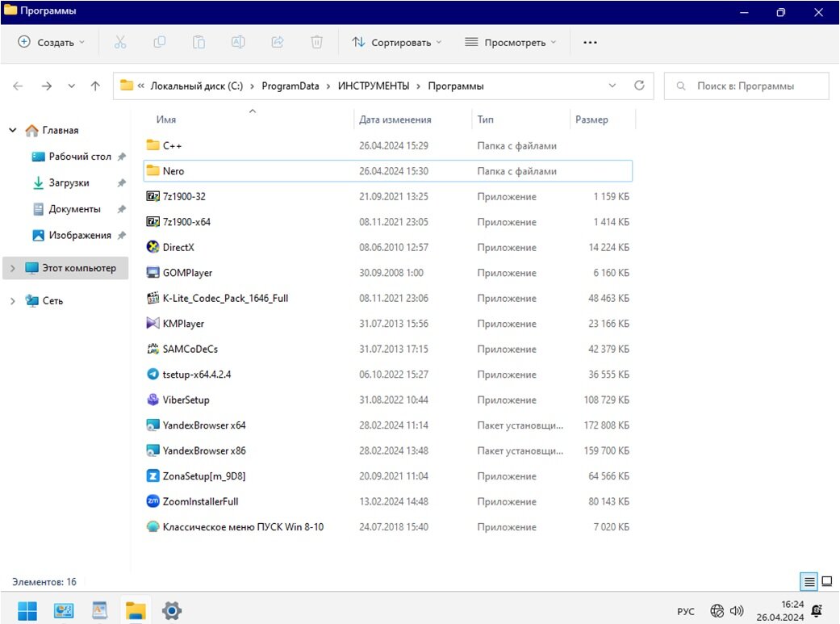
Task: Refresh the current folder view
Action: [x=639, y=86]
